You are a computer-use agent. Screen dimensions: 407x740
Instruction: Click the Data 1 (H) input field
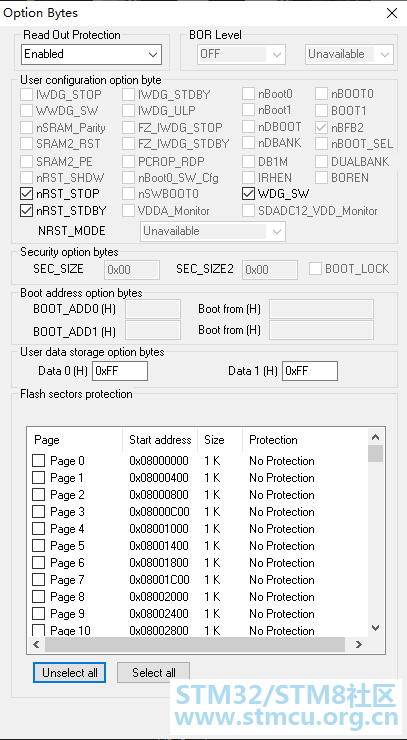(x=310, y=371)
